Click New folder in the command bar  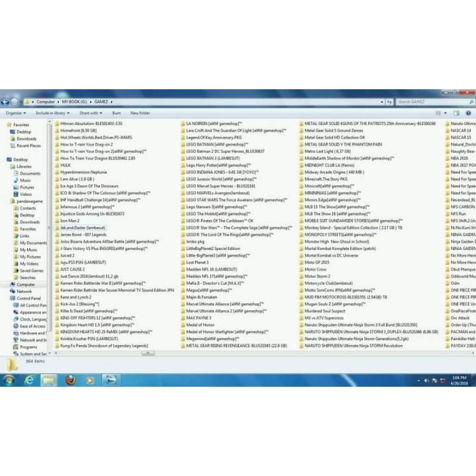tap(140, 113)
